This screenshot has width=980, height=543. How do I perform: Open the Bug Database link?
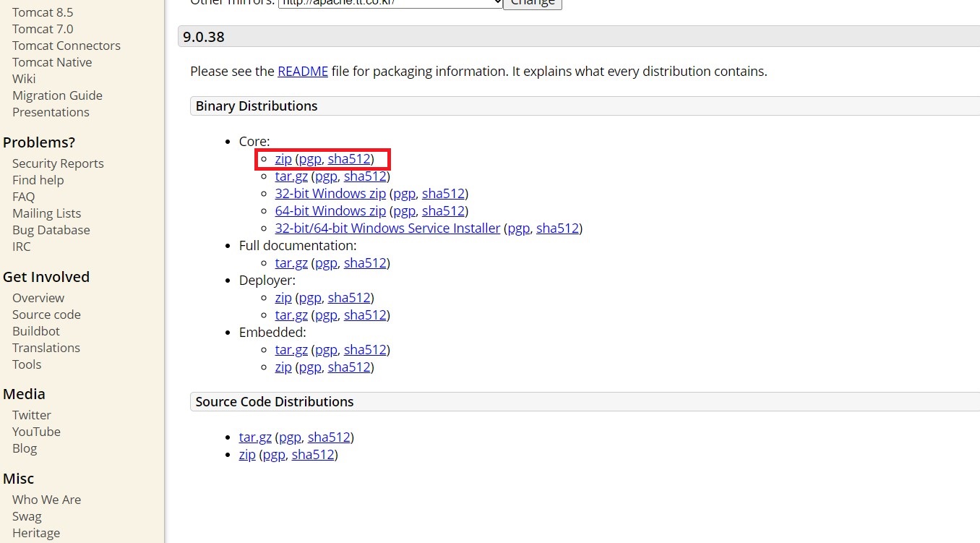click(51, 230)
